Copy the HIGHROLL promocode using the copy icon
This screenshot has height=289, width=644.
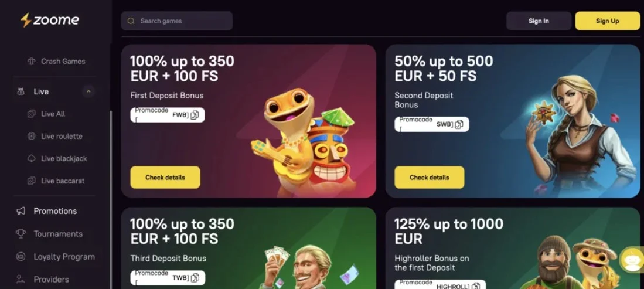[476, 286]
